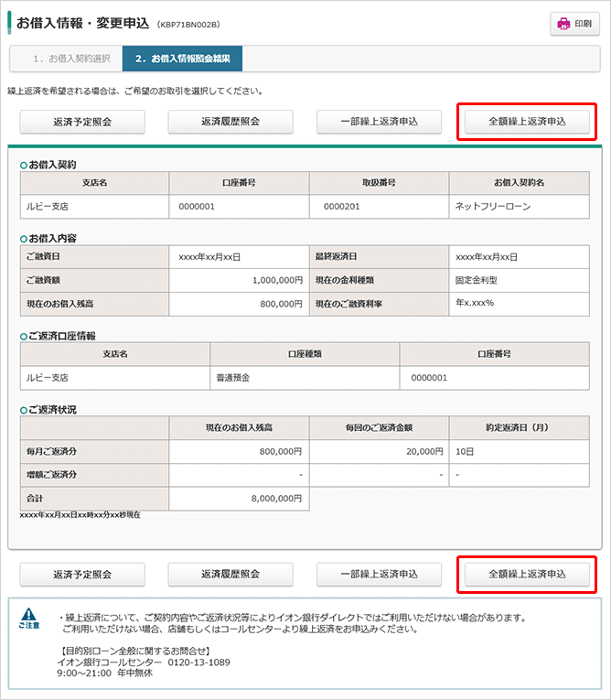Open 返済予定照会 just above the caution notice

point(82,574)
